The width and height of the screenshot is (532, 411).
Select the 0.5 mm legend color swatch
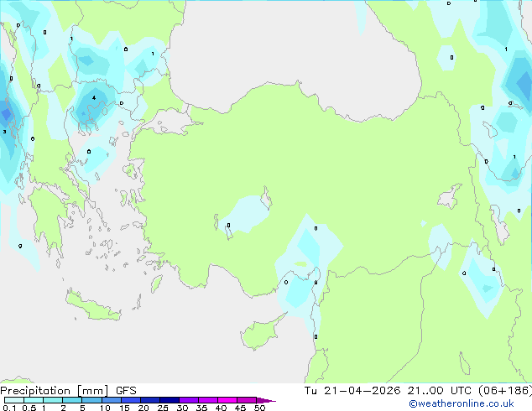[34, 400]
